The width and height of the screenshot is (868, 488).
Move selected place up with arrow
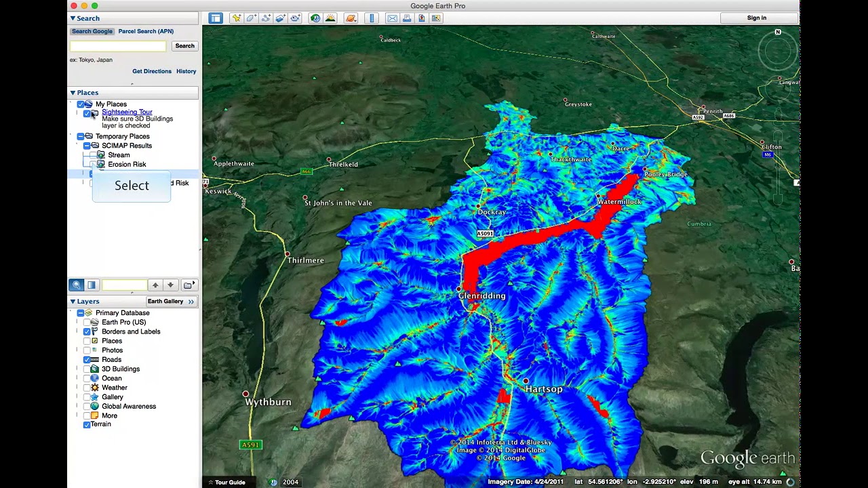coord(155,285)
